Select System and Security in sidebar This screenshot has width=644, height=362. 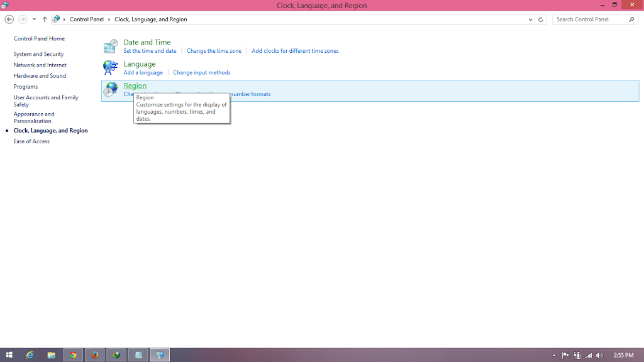(38, 55)
